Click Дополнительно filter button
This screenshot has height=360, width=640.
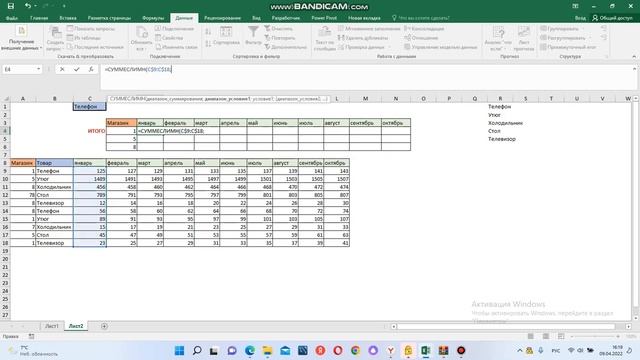coord(285,47)
